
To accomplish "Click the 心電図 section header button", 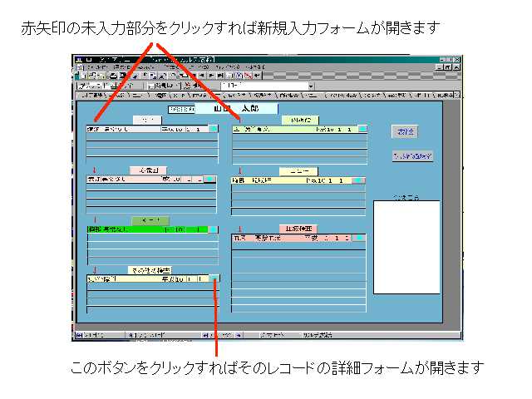I will (148, 170).
